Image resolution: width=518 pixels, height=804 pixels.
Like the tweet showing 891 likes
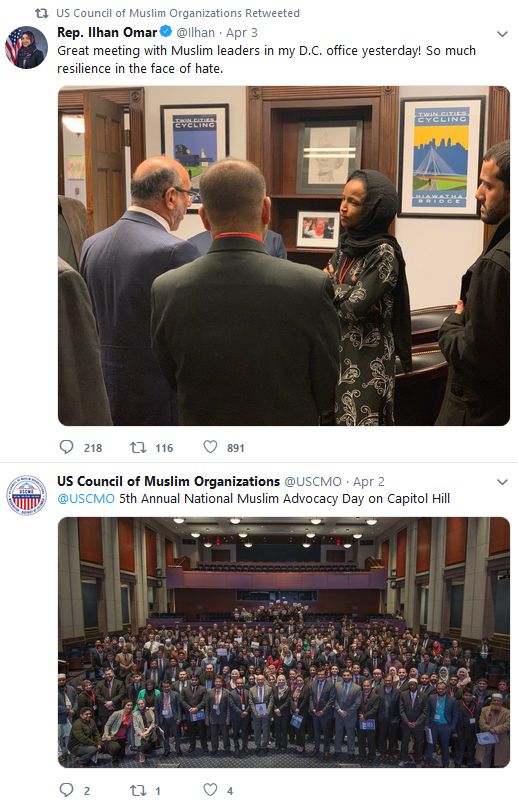point(210,447)
